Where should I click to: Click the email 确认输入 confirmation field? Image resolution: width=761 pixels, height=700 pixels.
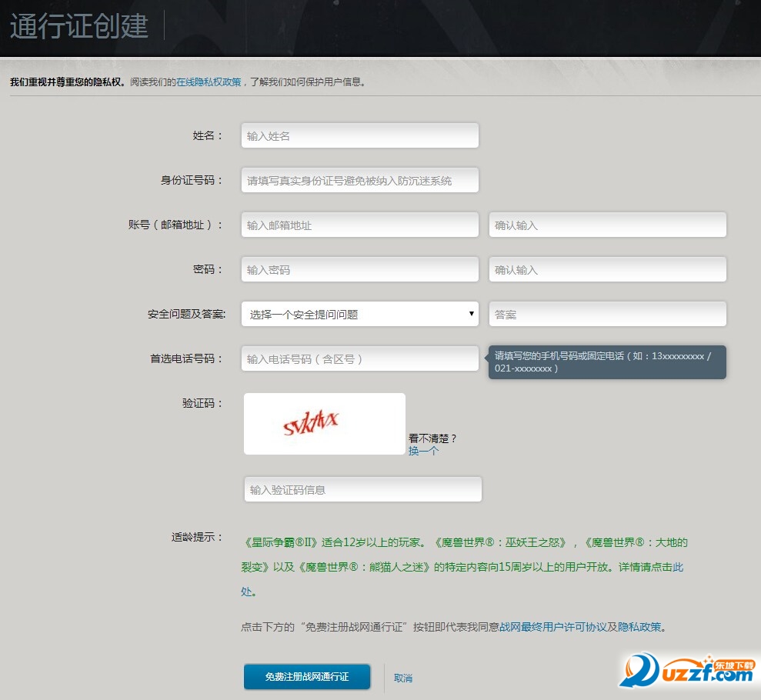(608, 225)
